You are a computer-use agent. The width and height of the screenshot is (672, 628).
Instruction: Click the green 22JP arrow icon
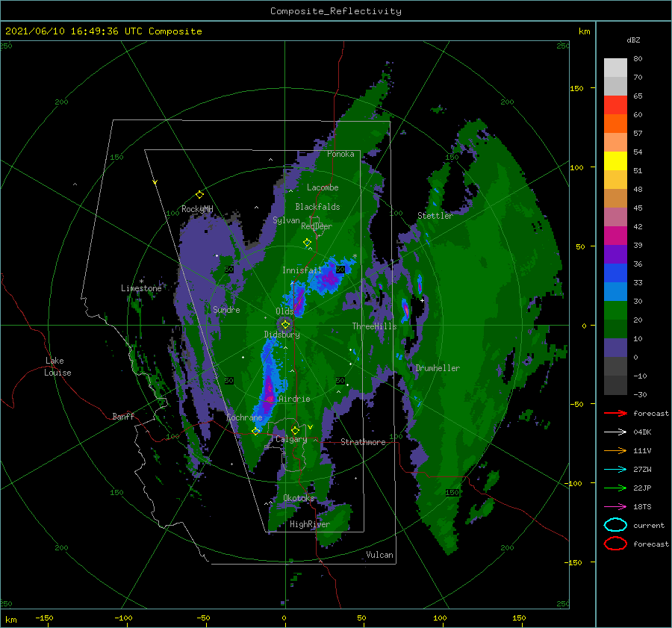coord(615,488)
